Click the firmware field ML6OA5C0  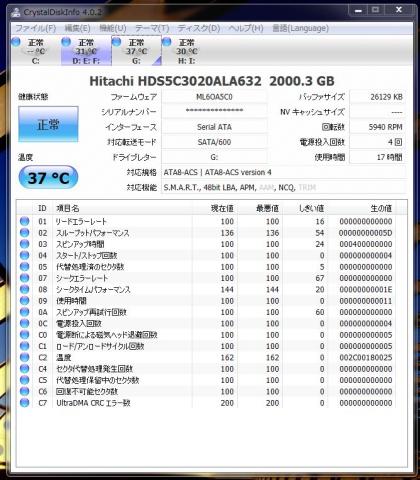[214, 97]
